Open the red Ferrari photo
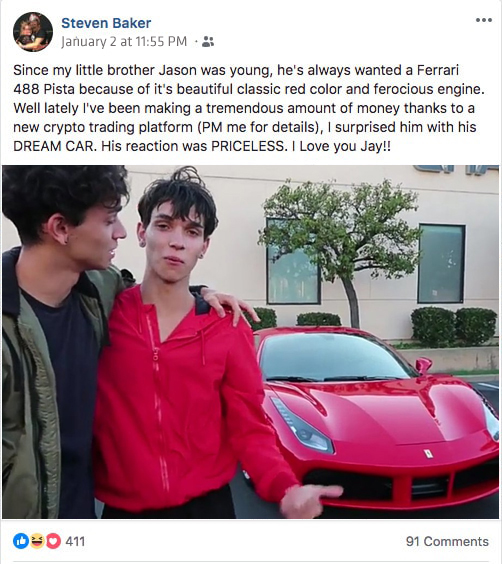 pos(251,342)
